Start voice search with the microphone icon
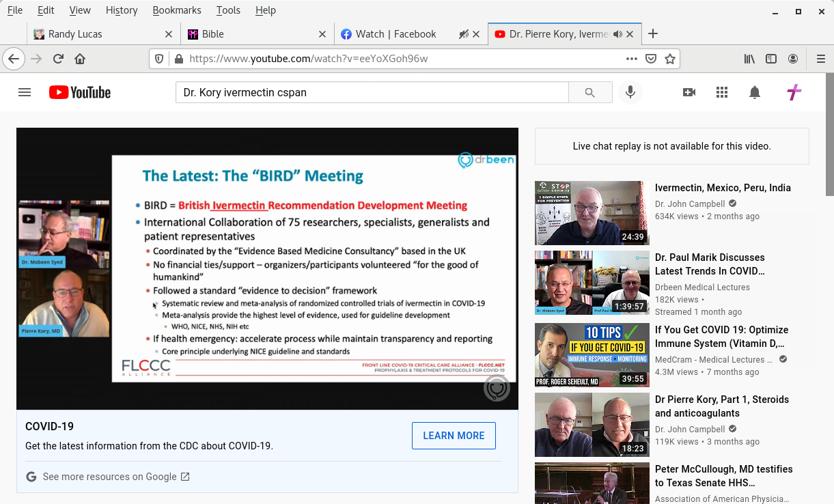Image resolution: width=834 pixels, height=504 pixels. click(x=630, y=92)
